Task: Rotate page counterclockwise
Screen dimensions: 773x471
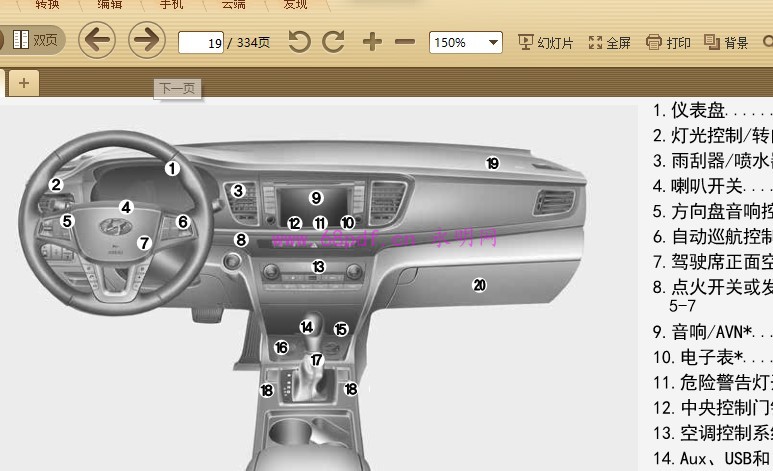Action: coord(299,42)
